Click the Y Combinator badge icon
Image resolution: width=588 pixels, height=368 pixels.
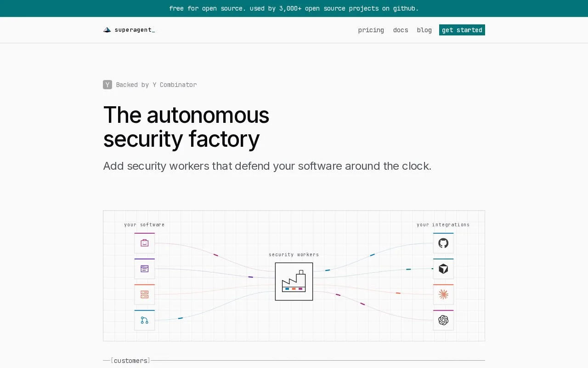click(x=107, y=85)
